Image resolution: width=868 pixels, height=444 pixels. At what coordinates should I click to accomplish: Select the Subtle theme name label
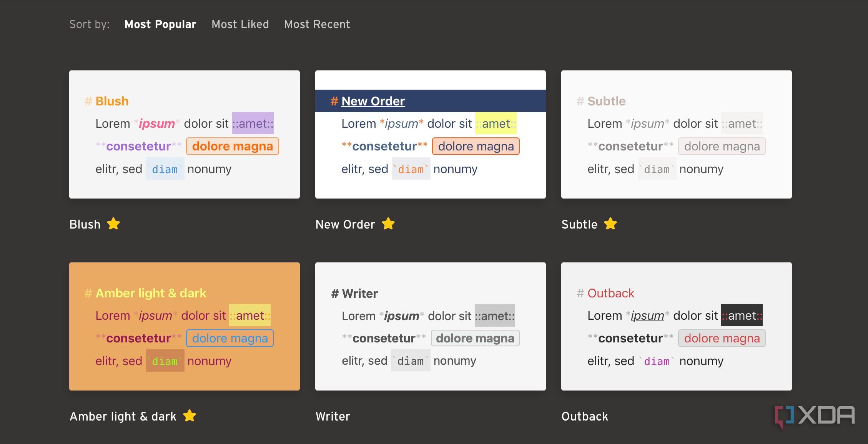[579, 224]
